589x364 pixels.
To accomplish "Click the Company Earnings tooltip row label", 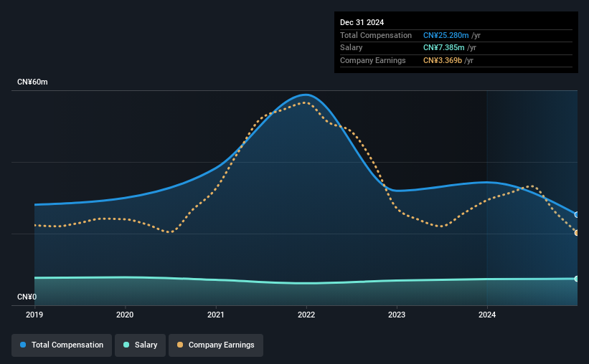I will point(372,60).
